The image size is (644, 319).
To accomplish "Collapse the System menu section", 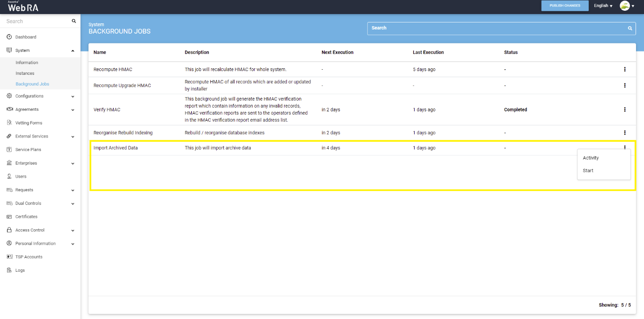I will pyautogui.click(x=73, y=51).
